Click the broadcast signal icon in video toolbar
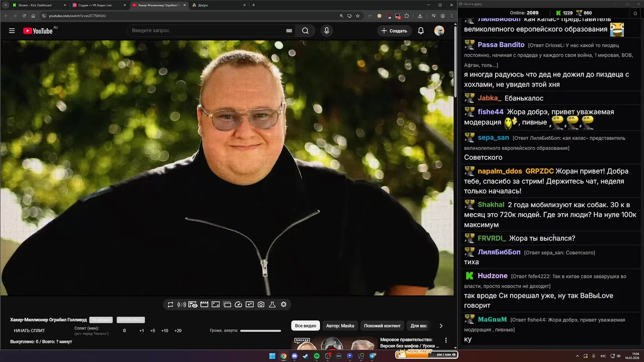The width and height of the screenshot is (644, 362). click(182, 304)
